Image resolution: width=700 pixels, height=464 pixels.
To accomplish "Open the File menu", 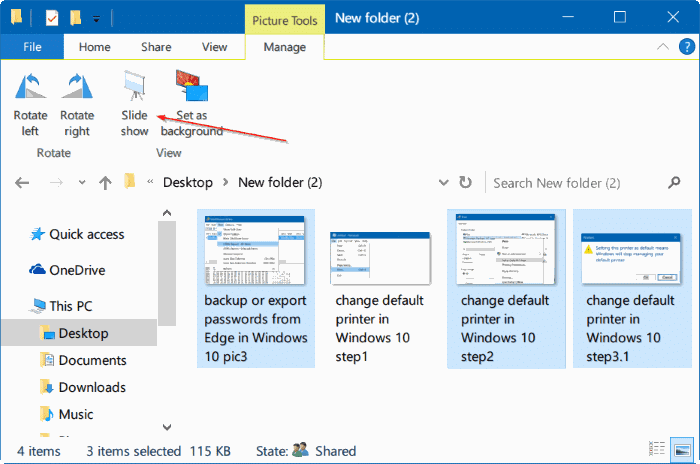I will point(32,47).
